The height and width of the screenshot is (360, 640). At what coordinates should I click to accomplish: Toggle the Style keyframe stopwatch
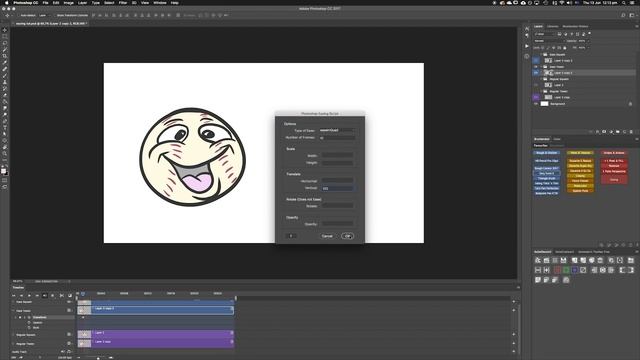coord(29,327)
